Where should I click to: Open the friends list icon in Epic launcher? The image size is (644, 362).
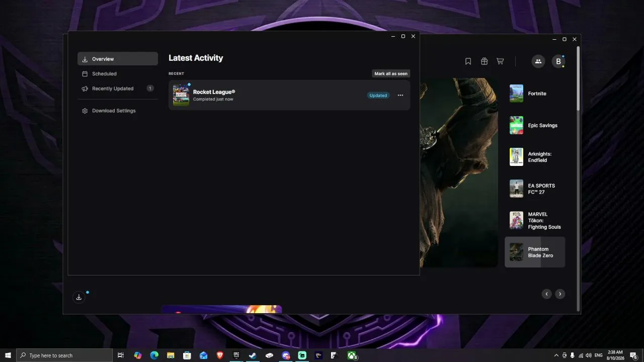(x=538, y=61)
